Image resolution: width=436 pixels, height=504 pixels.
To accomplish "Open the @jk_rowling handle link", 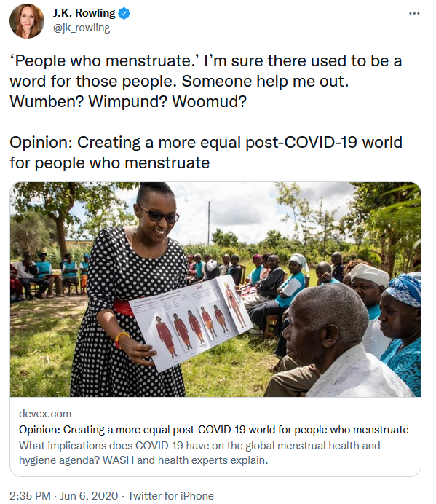I will click(x=82, y=28).
